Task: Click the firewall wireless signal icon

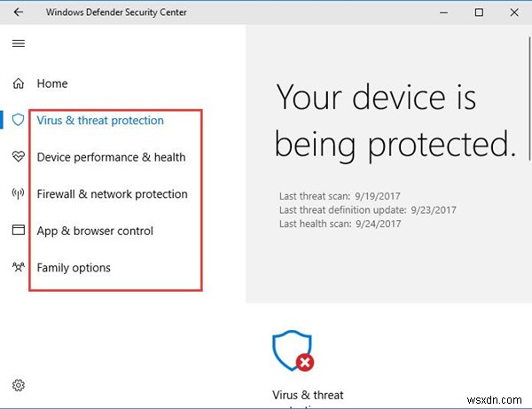Action: (19, 193)
